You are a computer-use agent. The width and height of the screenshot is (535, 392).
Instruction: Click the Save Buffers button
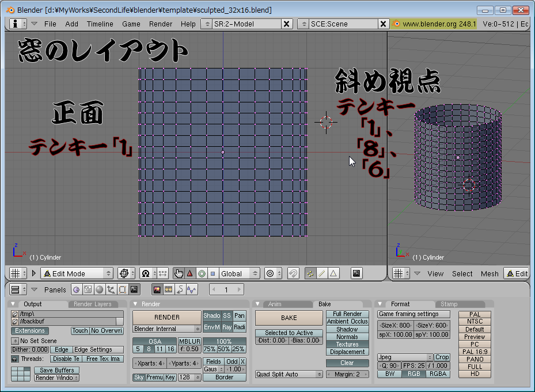pyautogui.click(x=56, y=370)
